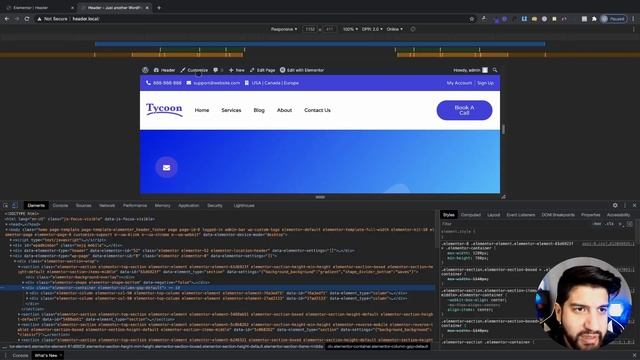Bookmark this page with the star icon
Viewport: 640px width, 360px height.
pyautogui.click(x=472, y=19)
